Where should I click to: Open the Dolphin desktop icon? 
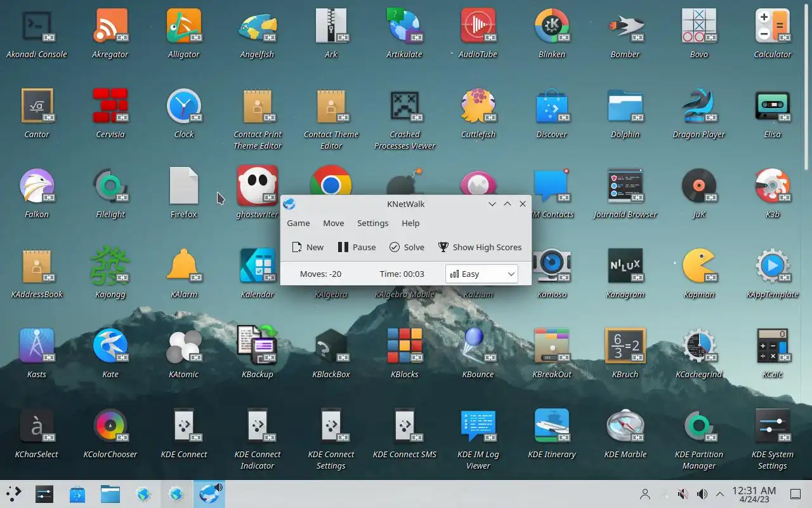point(625,113)
